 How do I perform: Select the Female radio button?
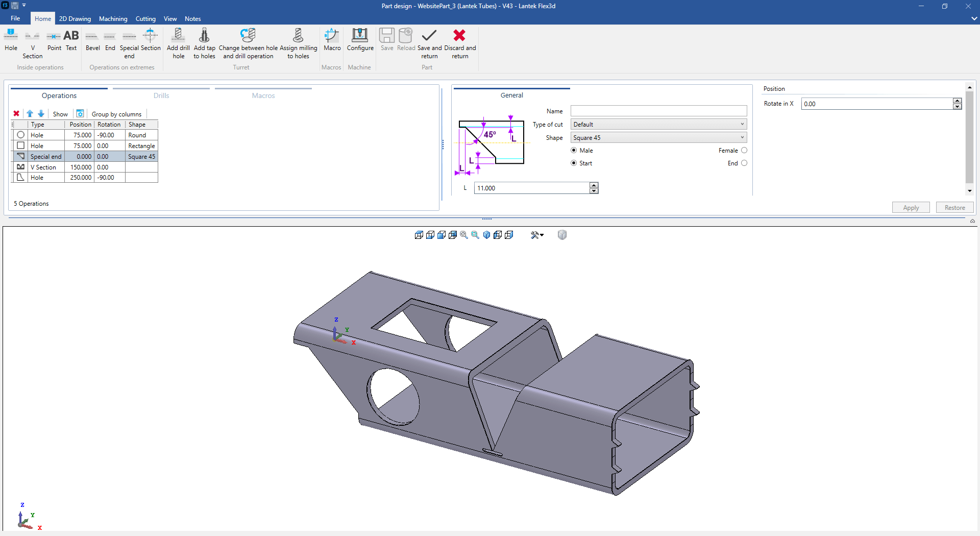pos(744,151)
